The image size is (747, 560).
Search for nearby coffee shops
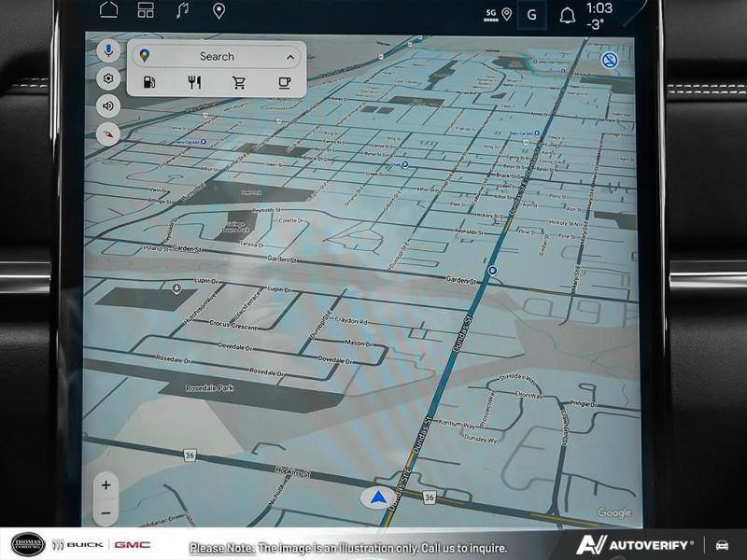[x=285, y=82]
